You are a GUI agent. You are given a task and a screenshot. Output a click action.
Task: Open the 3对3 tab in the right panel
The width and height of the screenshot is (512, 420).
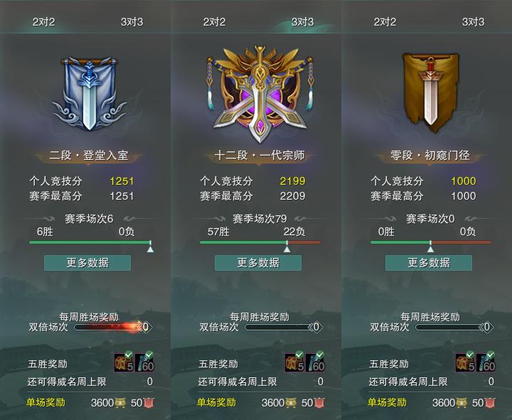[473, 22]
